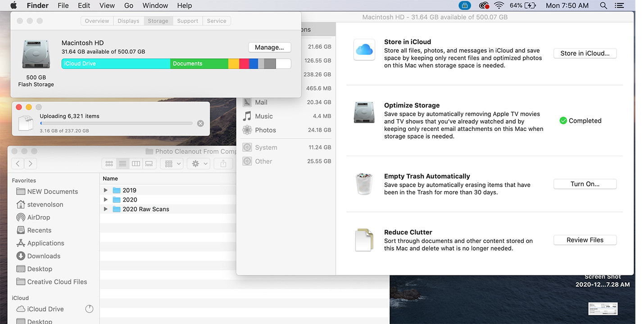Image resolution: width=644 pixels, height=324 pixels.
Task: Click the 2020 Raw Scans folder icon
Action: 117,209
